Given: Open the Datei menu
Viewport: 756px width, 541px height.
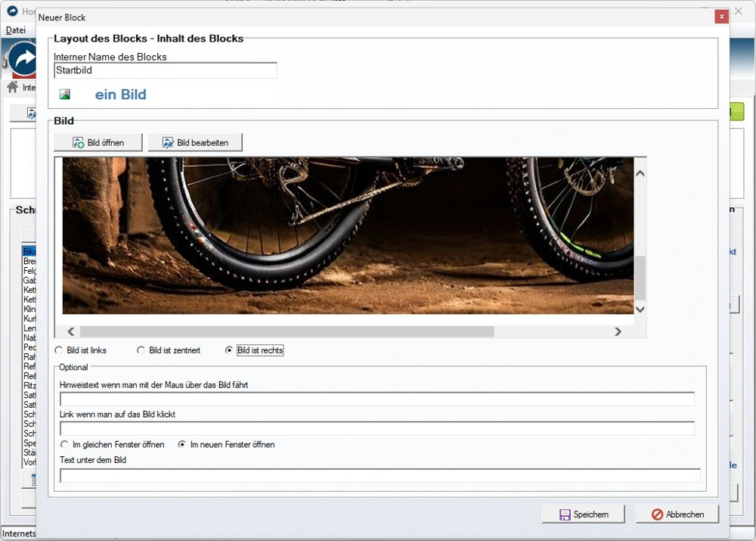Looking at the screenshot, I should [16, 30].
